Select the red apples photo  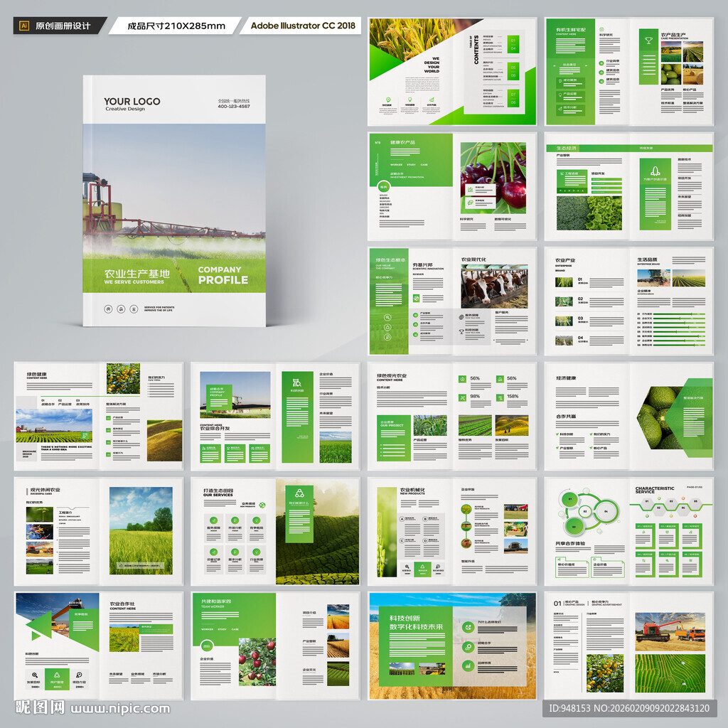[257, 662]
